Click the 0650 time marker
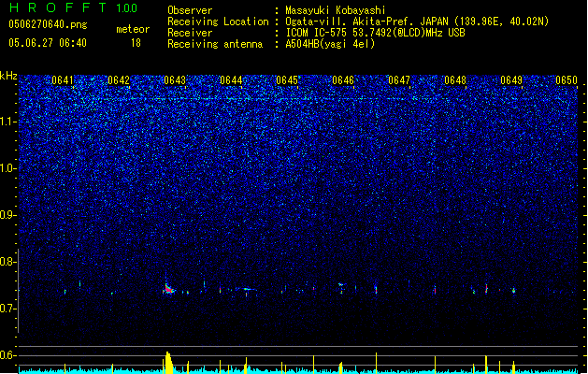Image resolution: width=588 pixels, height=374 pixels. point(566,80)
